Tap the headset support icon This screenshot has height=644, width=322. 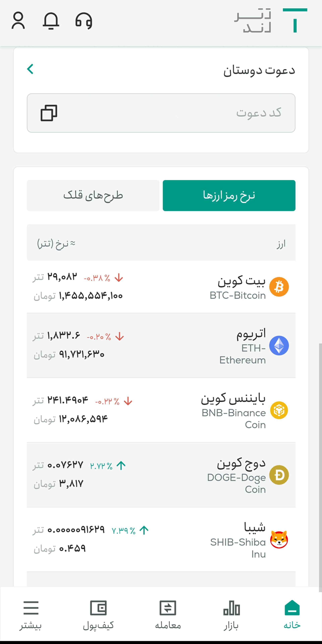pyautogui.click(x=84, y=20)
